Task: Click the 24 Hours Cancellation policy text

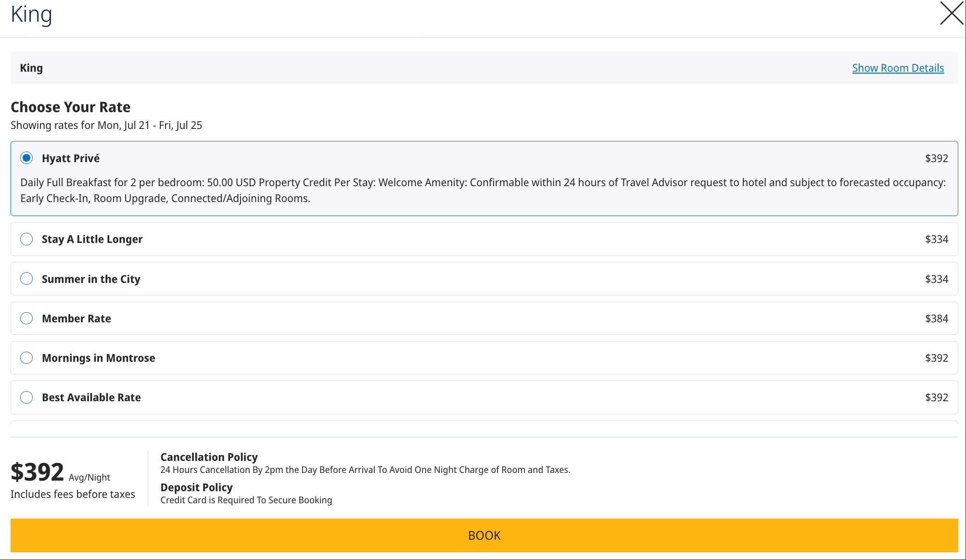Action: [x=365, y=470]
